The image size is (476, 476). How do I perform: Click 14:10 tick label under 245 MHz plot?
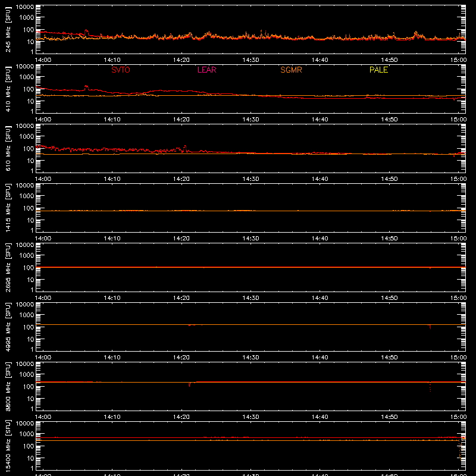[x=112, y=60]
